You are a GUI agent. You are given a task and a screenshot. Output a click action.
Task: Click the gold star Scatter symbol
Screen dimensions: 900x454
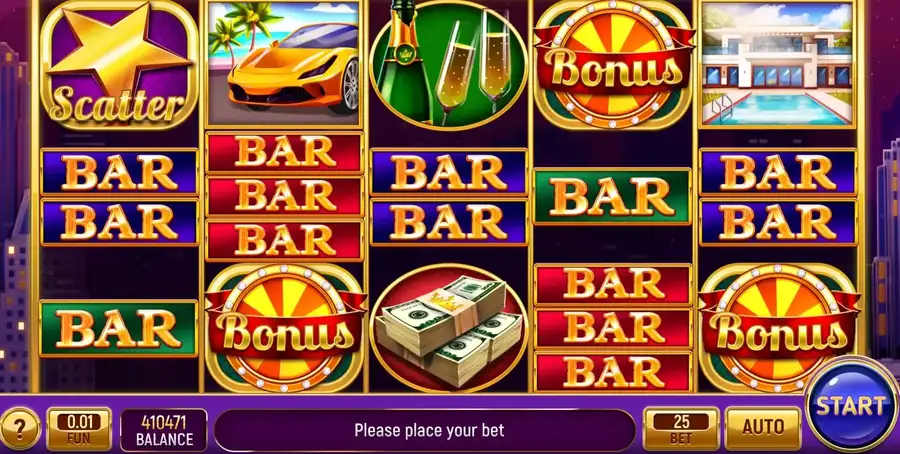(x=119, y=65)
